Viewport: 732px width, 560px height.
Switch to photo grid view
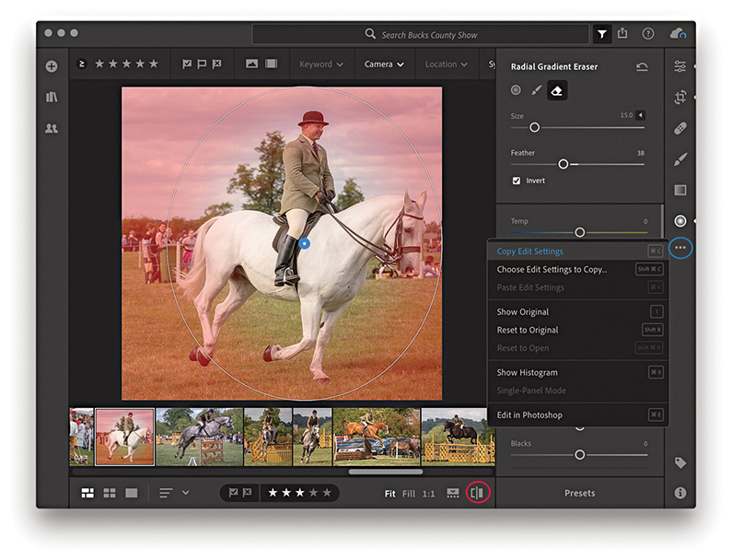87,493
